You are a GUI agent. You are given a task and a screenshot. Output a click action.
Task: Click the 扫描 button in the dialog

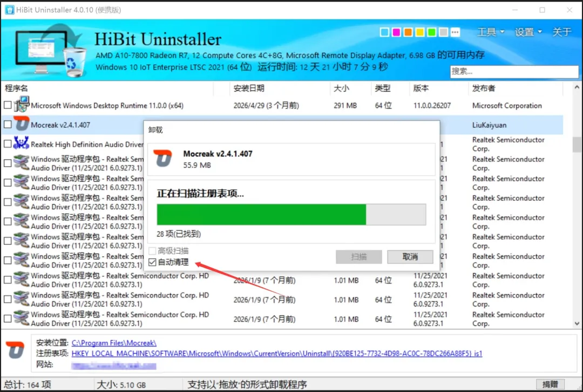tap(359, 257)
